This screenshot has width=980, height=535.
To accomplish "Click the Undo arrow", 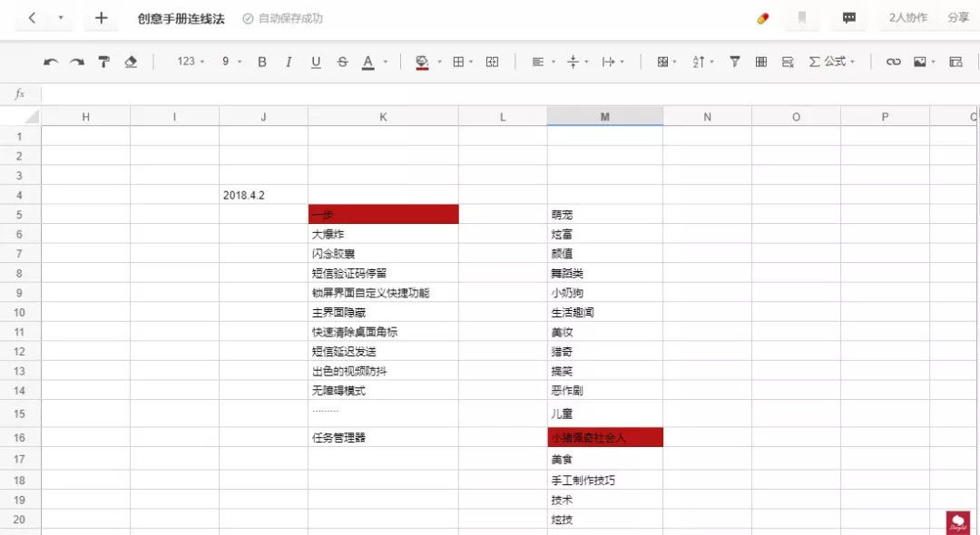I will tap(52, 61).
